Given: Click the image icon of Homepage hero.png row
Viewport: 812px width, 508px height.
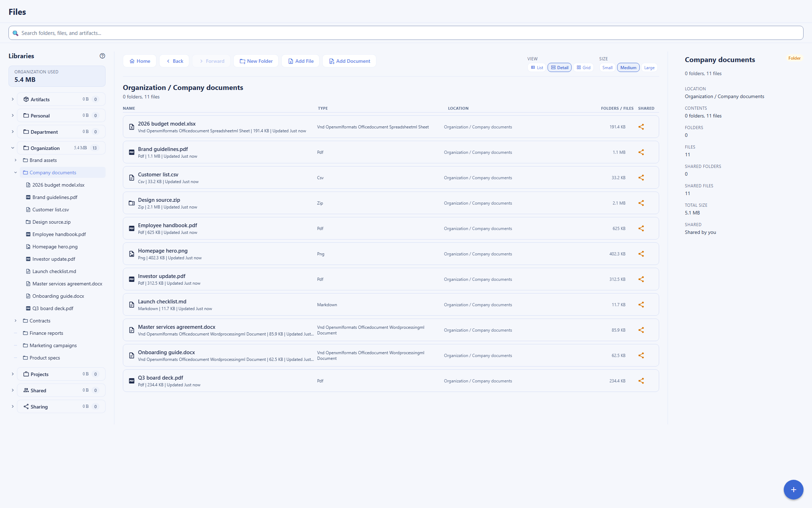Looking at the screenshot, I should point(132,254).
